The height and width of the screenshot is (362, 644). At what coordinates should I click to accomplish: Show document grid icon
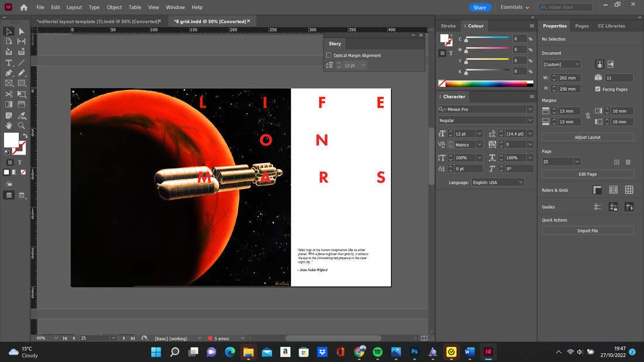[629, 189]
